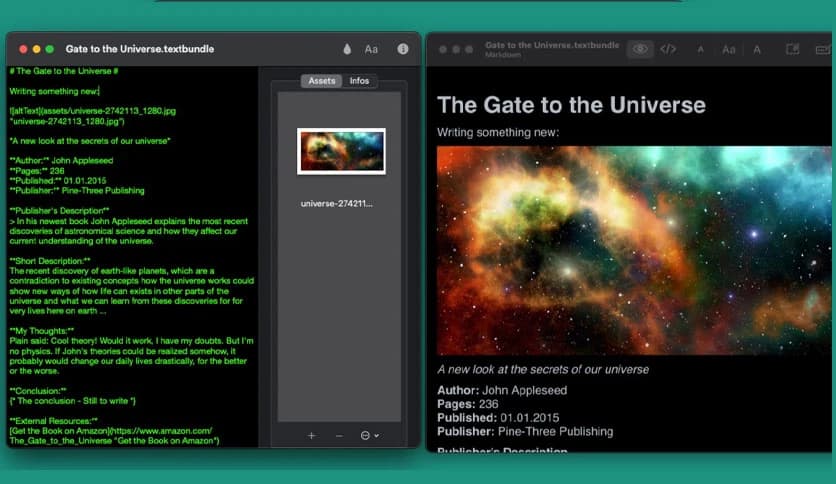Remove the selected asset with minus button

[339, 435]
